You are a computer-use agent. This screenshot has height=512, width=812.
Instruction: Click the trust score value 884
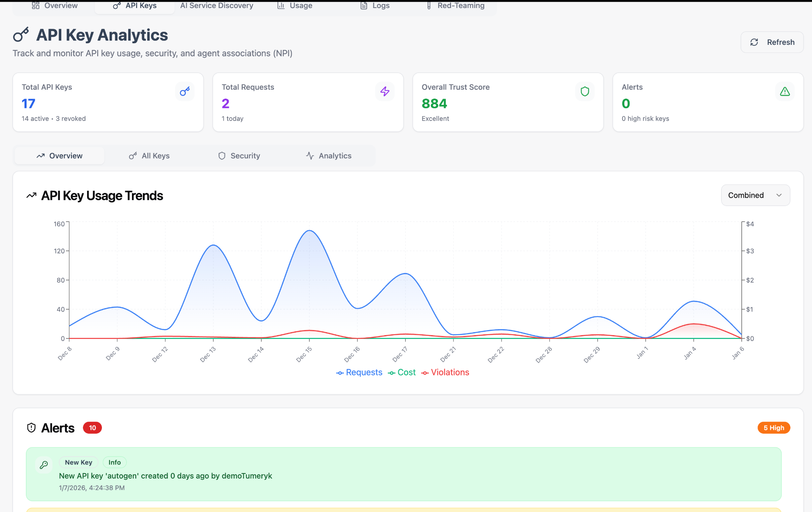pos(434,104)
